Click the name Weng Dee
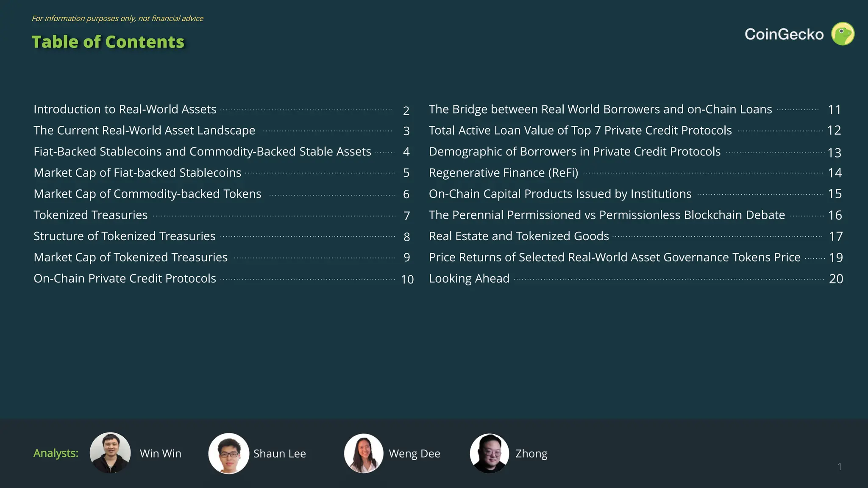The image size is (868, 488). (415, 454)
